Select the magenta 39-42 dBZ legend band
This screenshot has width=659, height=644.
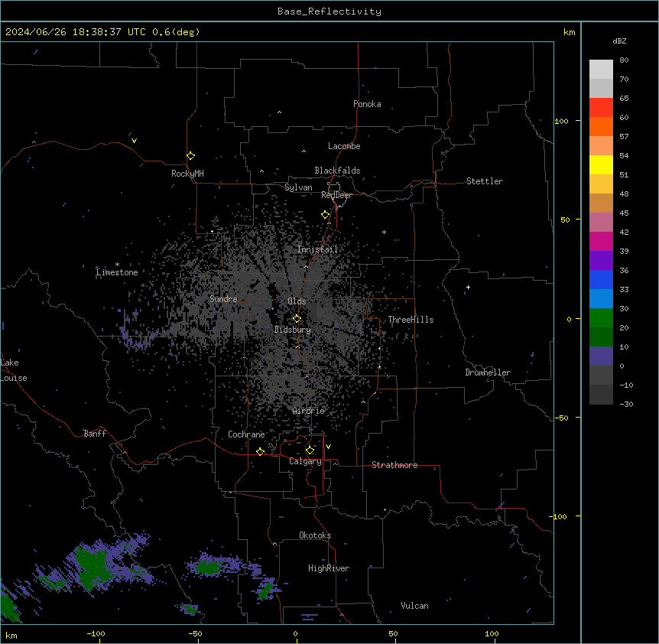pos(601,241)
